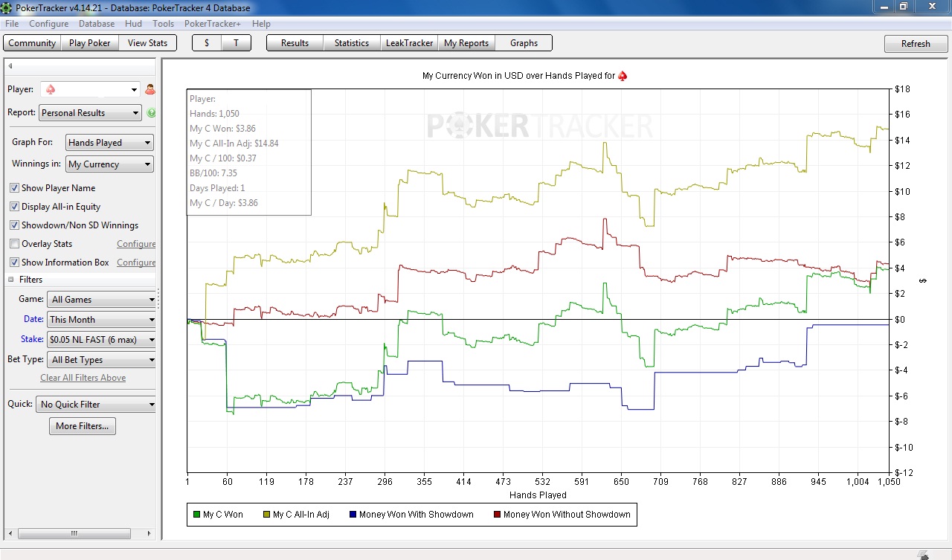The width and height of the screenshot is (952, 560).
Task: Disable Show Information Box checkbox
Action: click(x=14, y=263)
